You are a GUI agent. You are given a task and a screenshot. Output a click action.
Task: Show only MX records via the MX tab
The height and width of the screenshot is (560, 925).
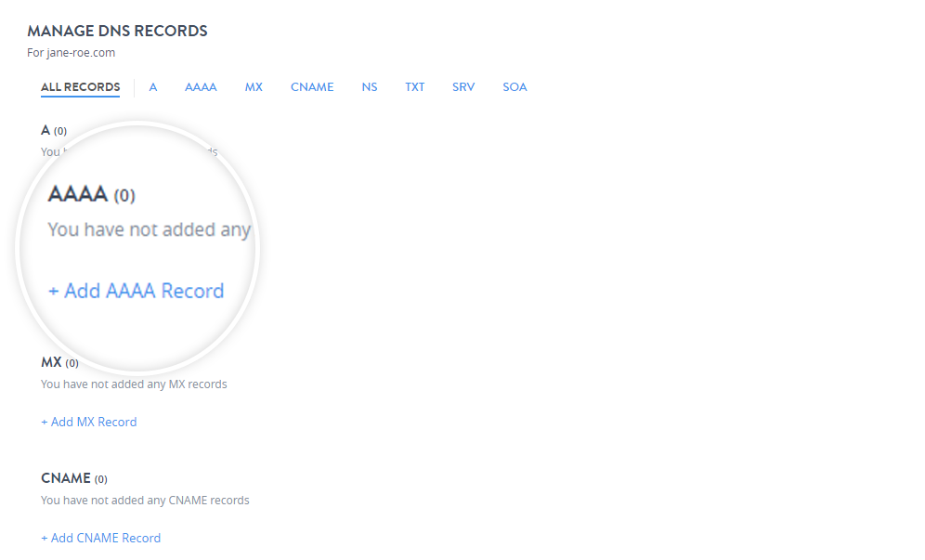coord(254,87)
